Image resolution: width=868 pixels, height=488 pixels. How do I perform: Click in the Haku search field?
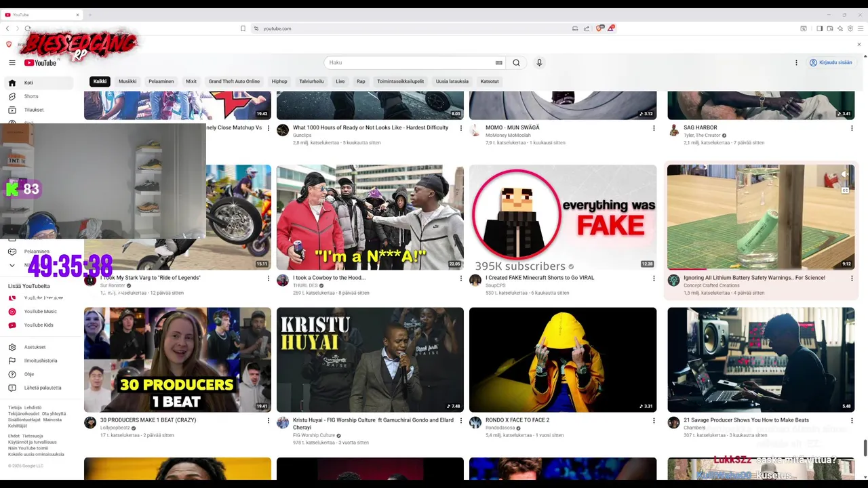pos(410,62)
